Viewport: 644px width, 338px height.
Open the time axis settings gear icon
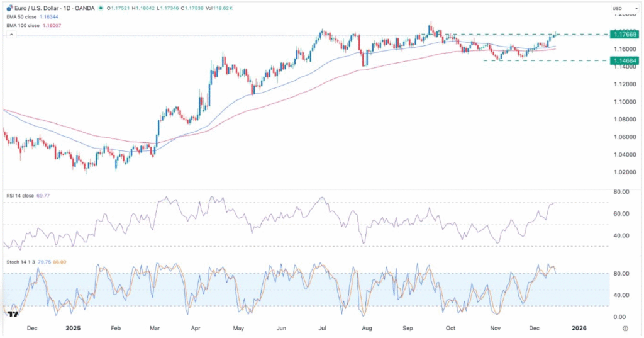[625, 329]
